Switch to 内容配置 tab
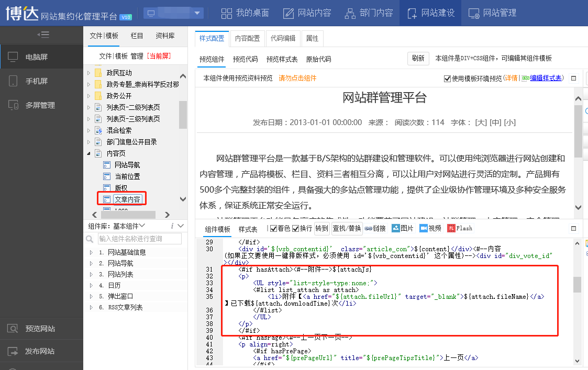The width and height of the screenshot is (588, 370). [248, 38]
